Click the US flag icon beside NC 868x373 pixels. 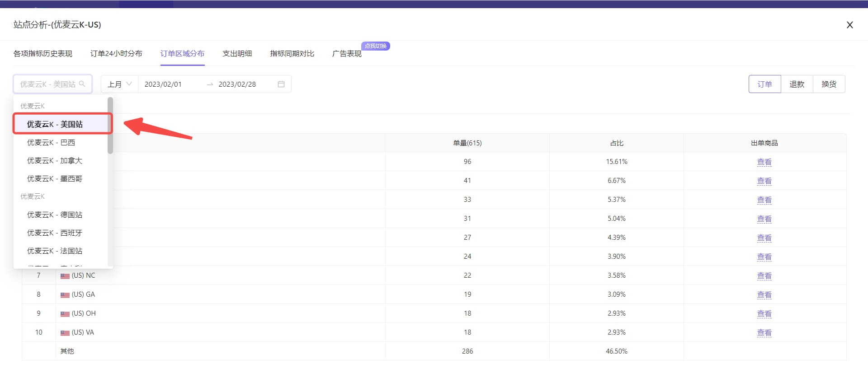click(x=65, y=276)
